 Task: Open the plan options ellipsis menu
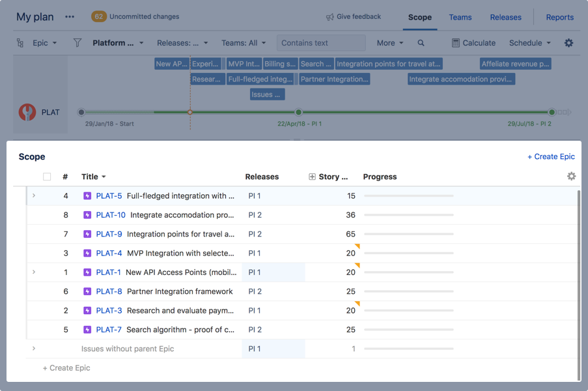coord(70,17)
